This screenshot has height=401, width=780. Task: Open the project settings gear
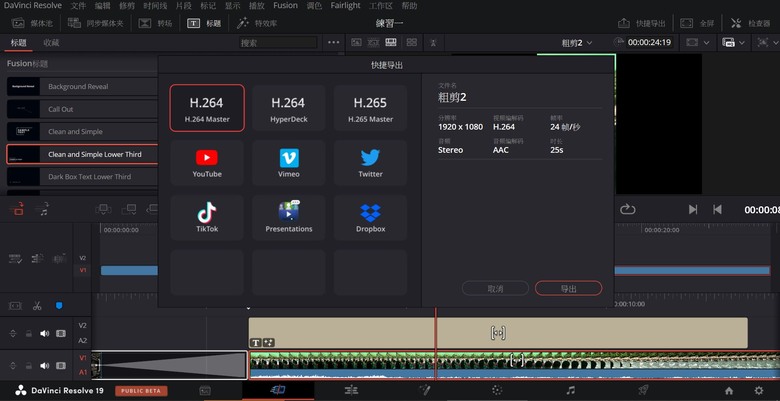pyautogui.click(x=759, y=391)
